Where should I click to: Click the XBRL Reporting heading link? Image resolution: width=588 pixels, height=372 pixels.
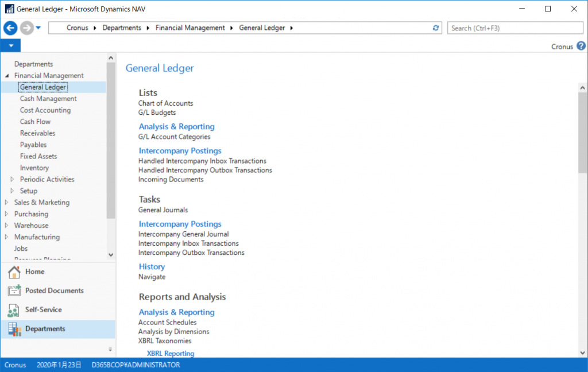(171, 353)
